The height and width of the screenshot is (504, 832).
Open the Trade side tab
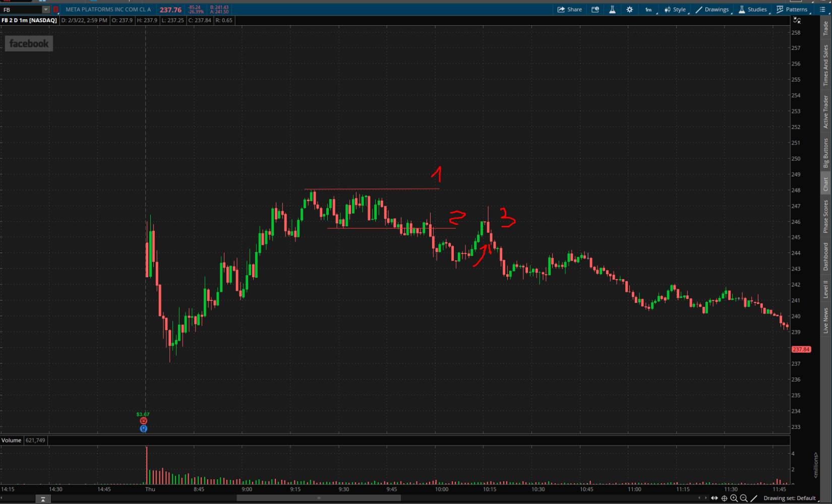[x=825, y=28]
